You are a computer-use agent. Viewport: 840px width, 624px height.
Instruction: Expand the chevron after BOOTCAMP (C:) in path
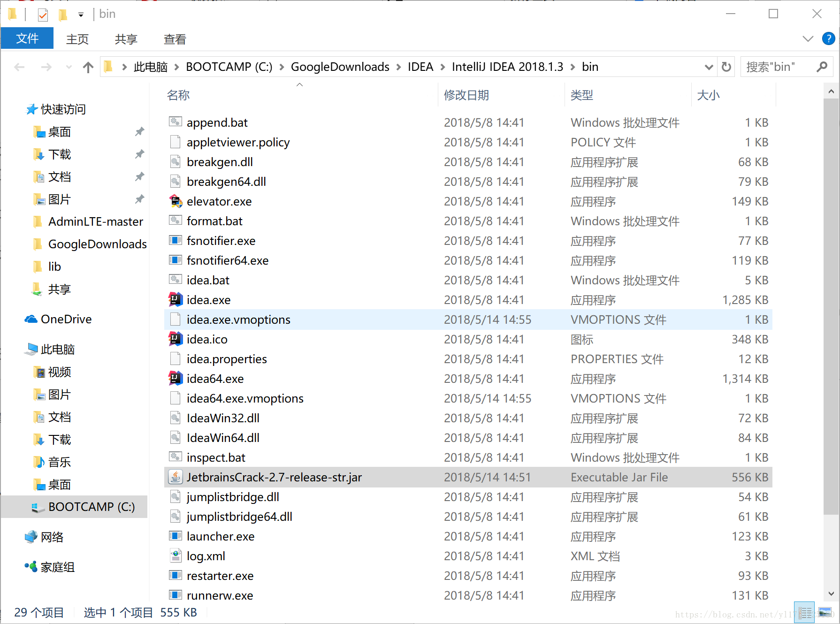coord(282,67)
